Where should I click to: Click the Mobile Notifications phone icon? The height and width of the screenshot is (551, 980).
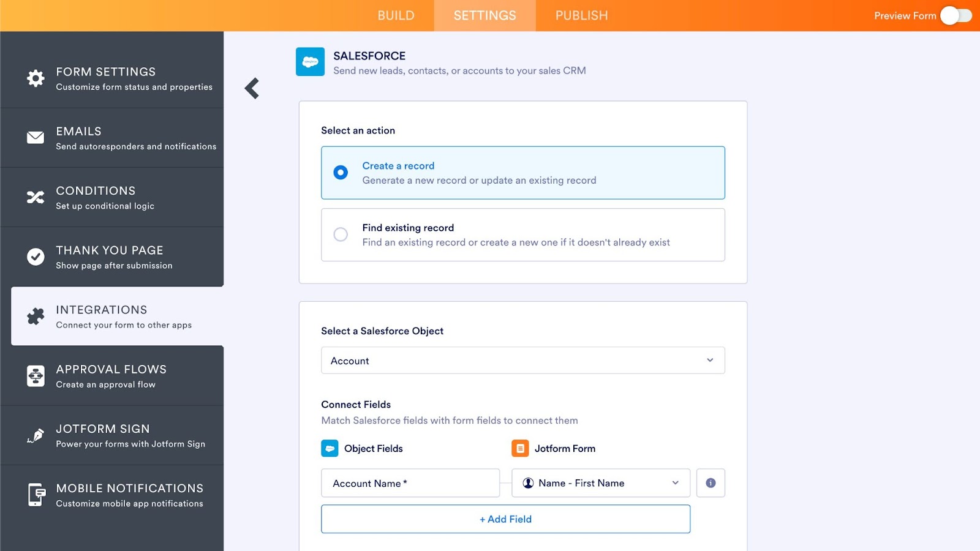point(36,495)
